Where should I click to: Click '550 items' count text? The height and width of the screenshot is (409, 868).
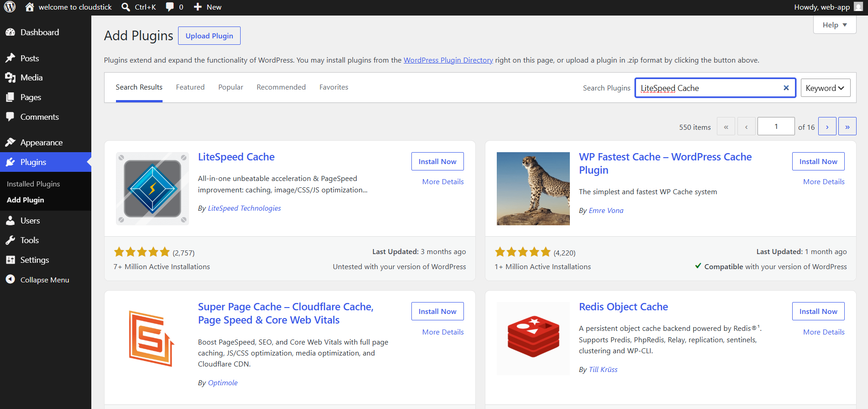click(x=694, y=127)
